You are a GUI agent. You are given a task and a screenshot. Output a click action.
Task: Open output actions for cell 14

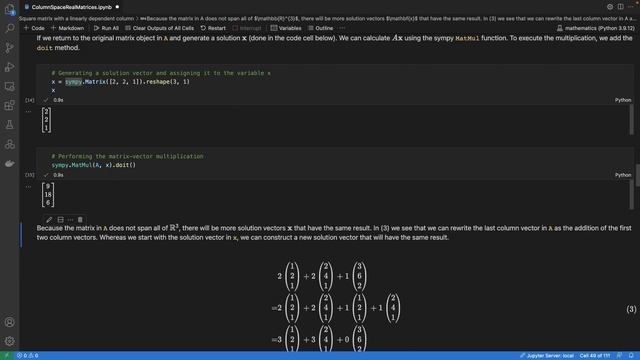click(28, 111)
